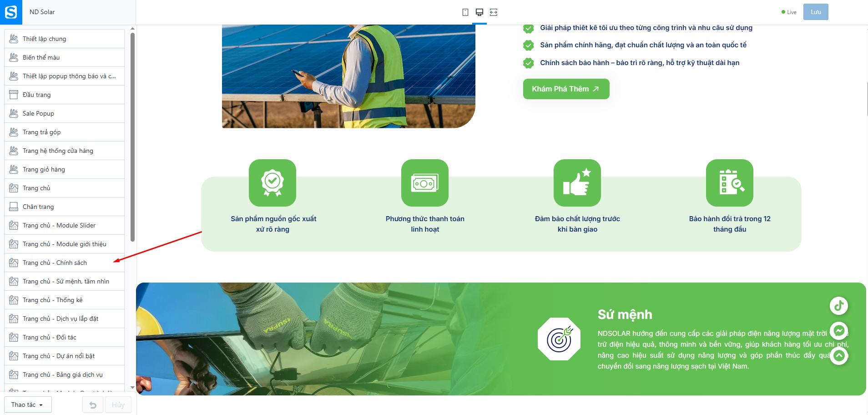This screenshot has height=415, width=868.
Task: Click the image icon beside Trang chủ - Thống kê
Action: tap(14, 300)
